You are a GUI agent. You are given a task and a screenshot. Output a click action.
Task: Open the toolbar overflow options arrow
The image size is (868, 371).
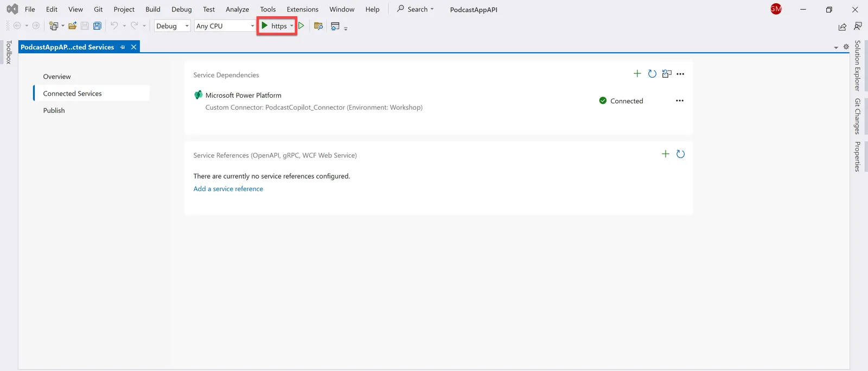pyautogui.click(x=346, y=28)
